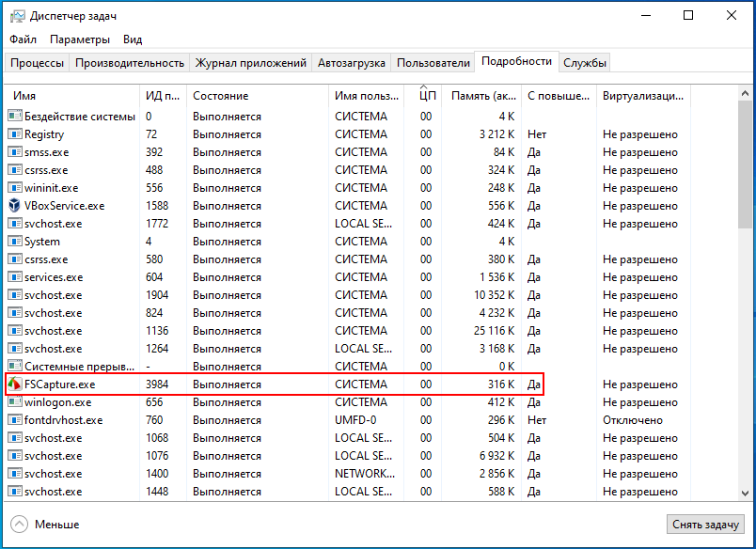The image size is (756, 549).
Task: Switch to the Производительность tab
Action: coord(130,63)
